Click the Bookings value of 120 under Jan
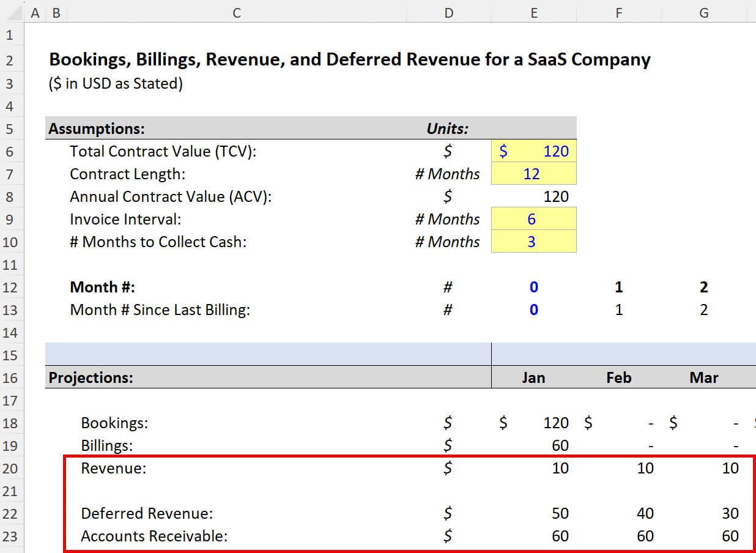The height and width of the screenshot is (553, 756). pos(533,422)
